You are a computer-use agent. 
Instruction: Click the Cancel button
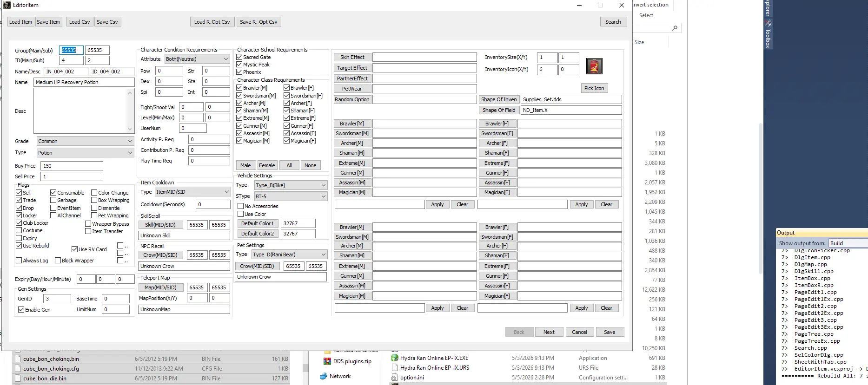click(579, 332)
